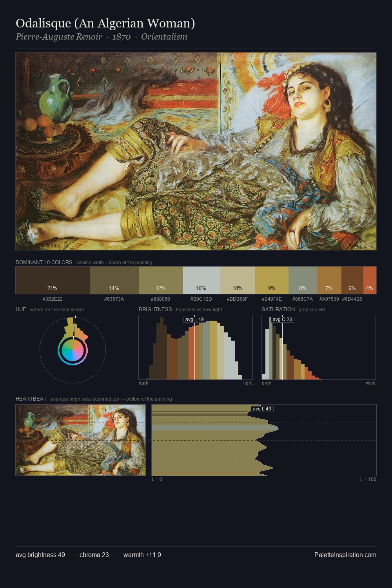392x588 pixels.
Task: Click the 'warmth +11.9' footer stat
Action: pyautogui.click(x=142, y=555)
